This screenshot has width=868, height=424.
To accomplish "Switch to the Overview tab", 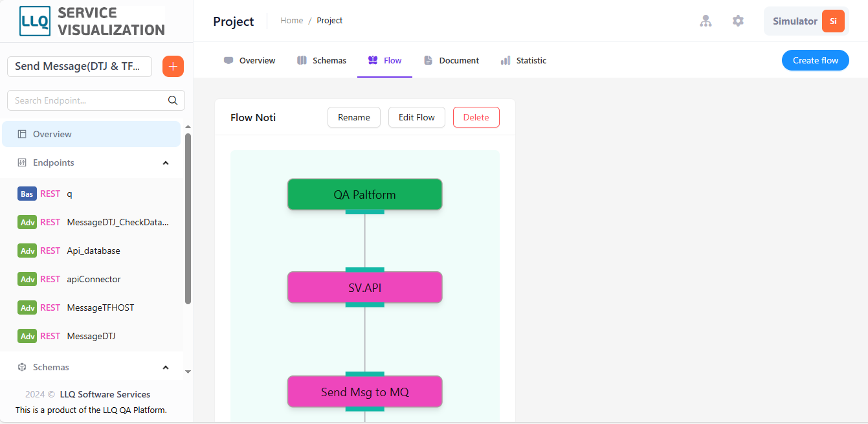I will (x=250, y=60).
